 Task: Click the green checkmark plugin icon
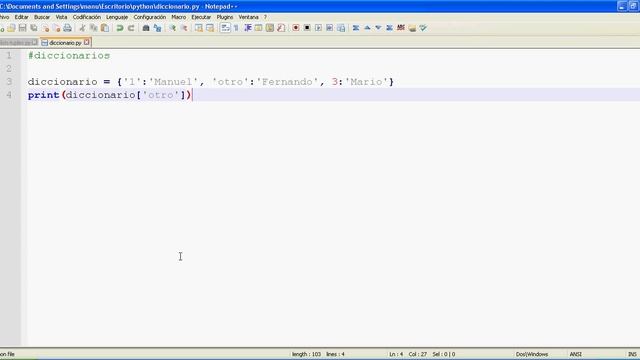tap(423, 28)
